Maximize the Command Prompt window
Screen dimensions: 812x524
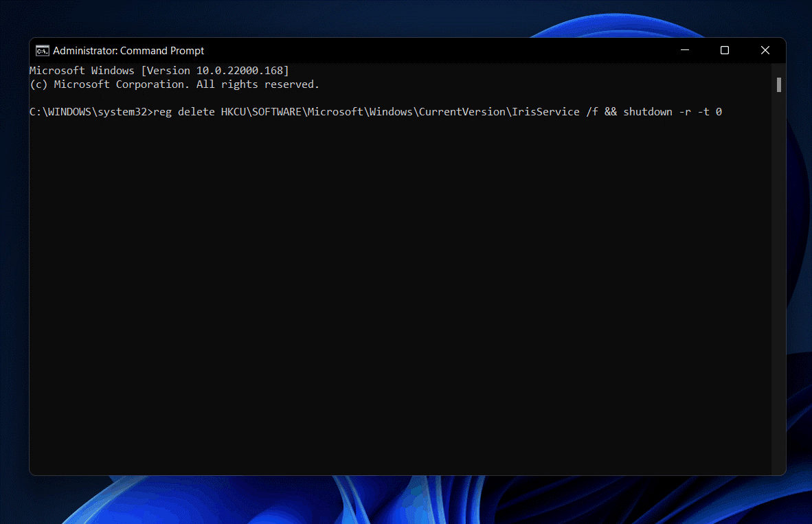pos(725,50)
